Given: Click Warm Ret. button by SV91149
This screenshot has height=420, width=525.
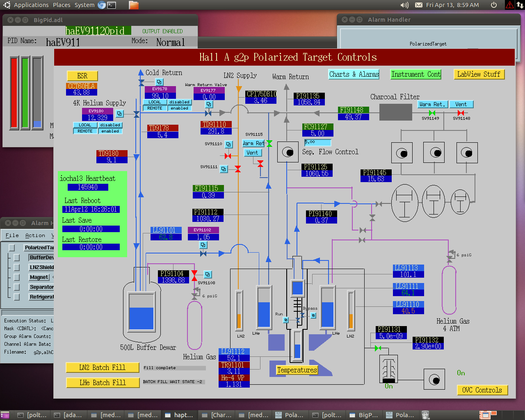Looking at the screenshot, I should tap(433, 104).
